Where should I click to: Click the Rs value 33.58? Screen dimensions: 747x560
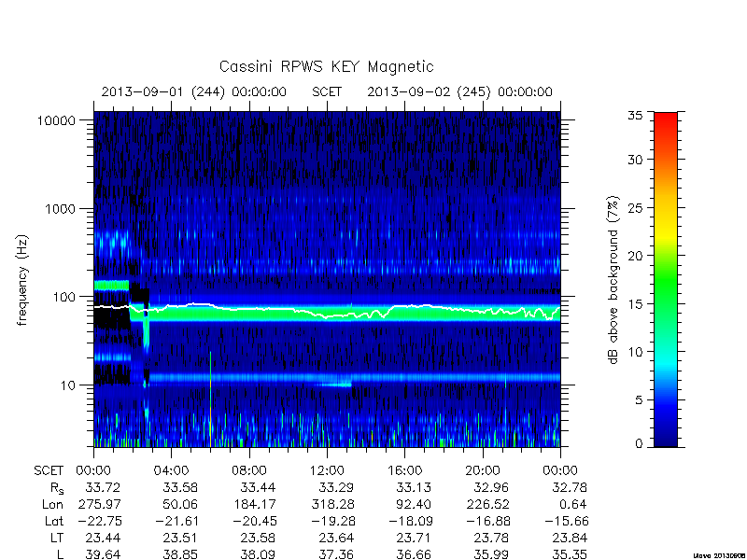(180, 487)
